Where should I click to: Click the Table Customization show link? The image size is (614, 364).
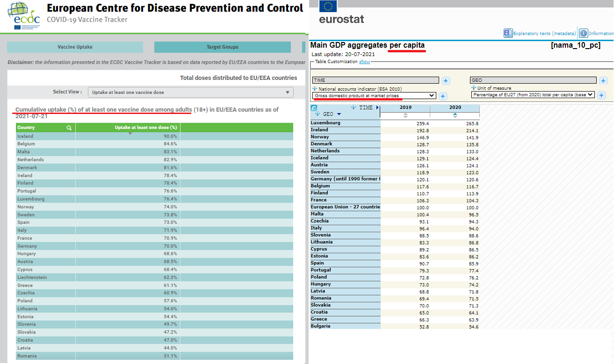point(364,62)
